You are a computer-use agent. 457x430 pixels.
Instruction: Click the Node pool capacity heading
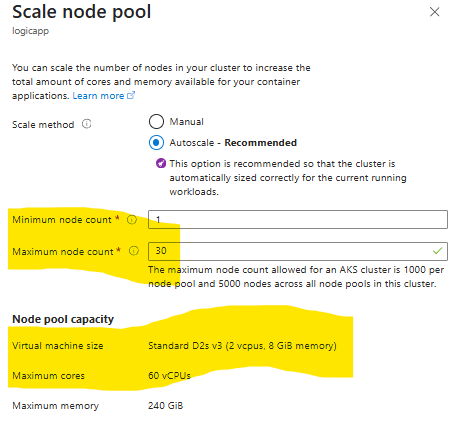tap(63, 319)
